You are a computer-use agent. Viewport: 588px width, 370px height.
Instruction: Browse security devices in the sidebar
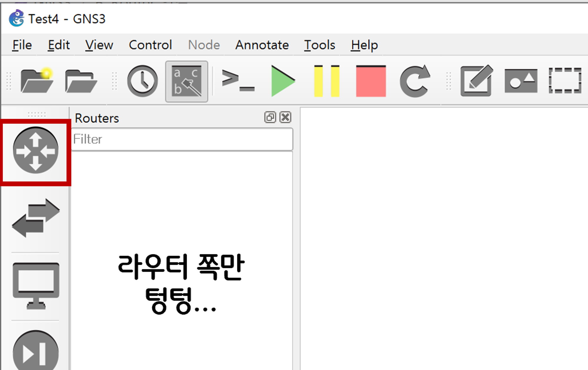tap(36, 350)
